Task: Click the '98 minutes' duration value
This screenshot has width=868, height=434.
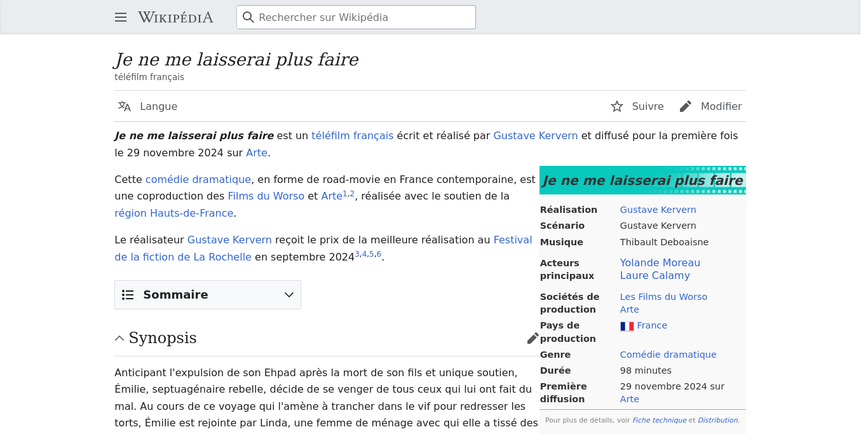Action: click(646, 370)
